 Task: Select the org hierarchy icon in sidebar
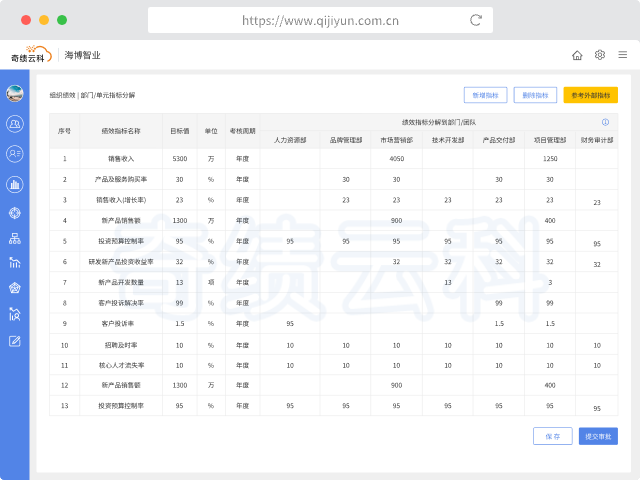tap(15, 239)
